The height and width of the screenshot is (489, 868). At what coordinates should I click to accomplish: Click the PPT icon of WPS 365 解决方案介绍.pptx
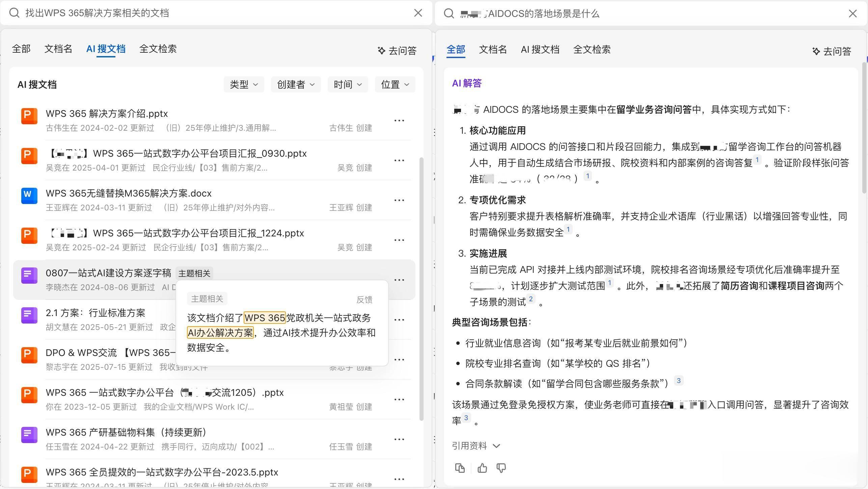(29, 116)
